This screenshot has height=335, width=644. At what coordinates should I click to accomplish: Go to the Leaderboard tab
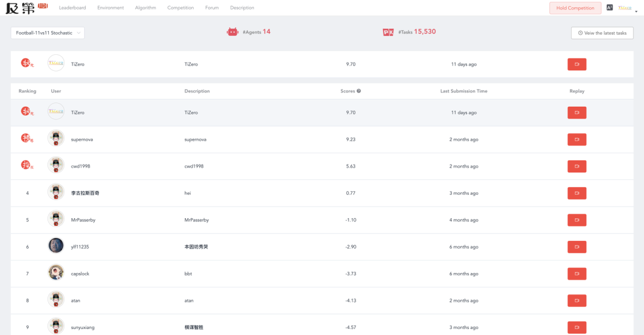(72, 8)
